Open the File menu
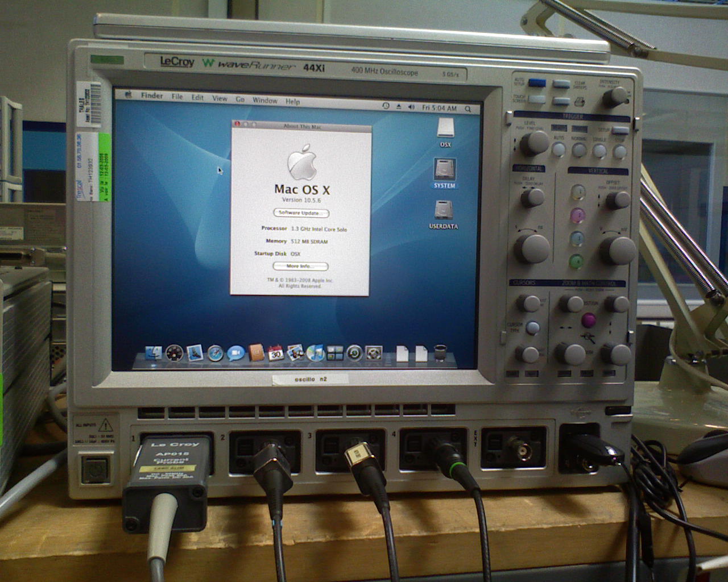Screen dimensions: 728x582 [177, 97]
